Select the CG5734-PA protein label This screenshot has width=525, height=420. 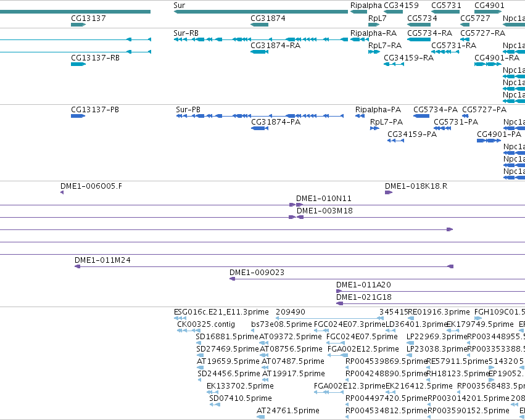[436, 110]
